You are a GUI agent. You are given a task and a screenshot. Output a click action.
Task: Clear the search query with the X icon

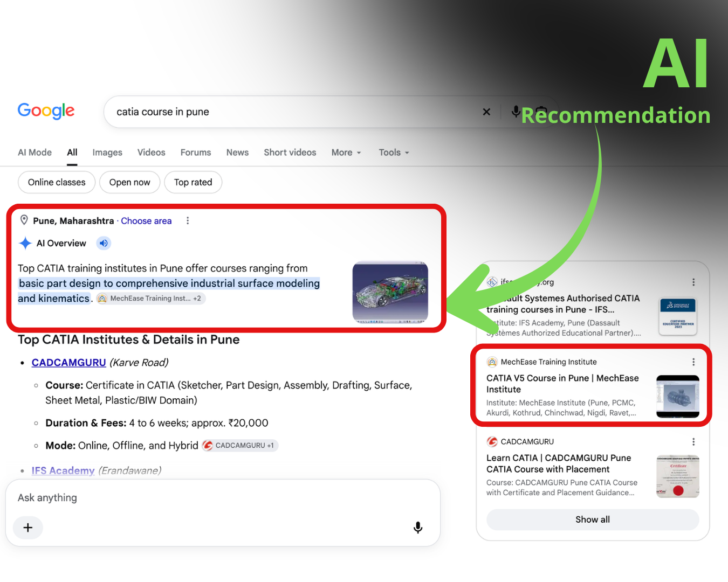[x=486, y=112]
